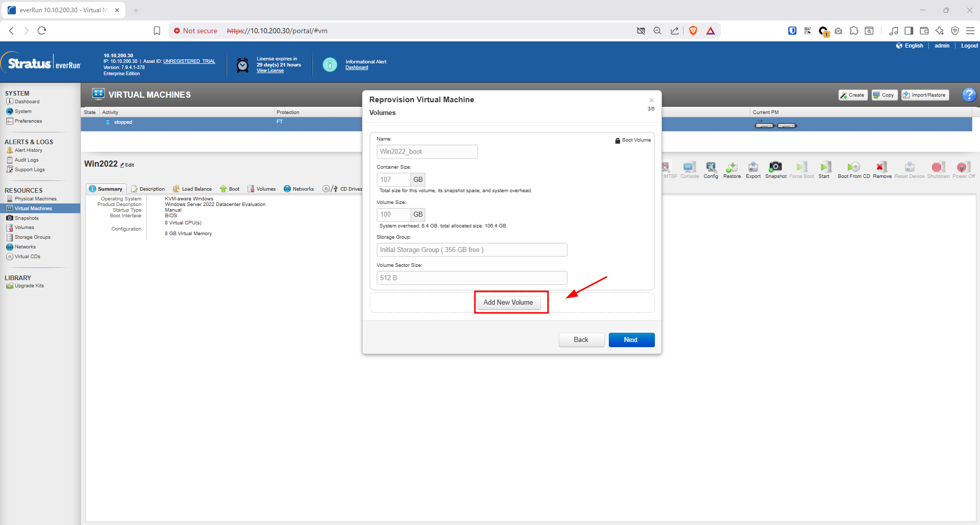This screenshot has width=980, height=525.
Task: Click the Informational Alert icon
Action: click(x=330, y=64)
